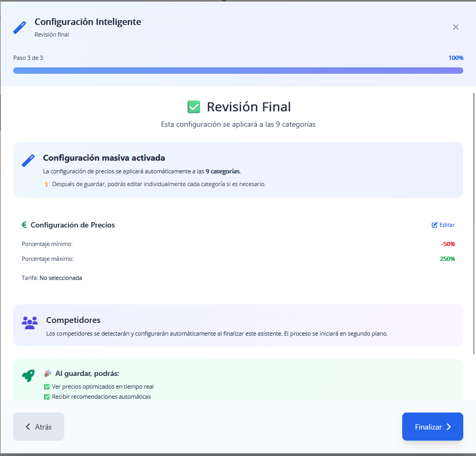This screenshot has height=456, width=476.
Task: Click the euro icon beside Configuración de Precios
Action: pos(24,225)
